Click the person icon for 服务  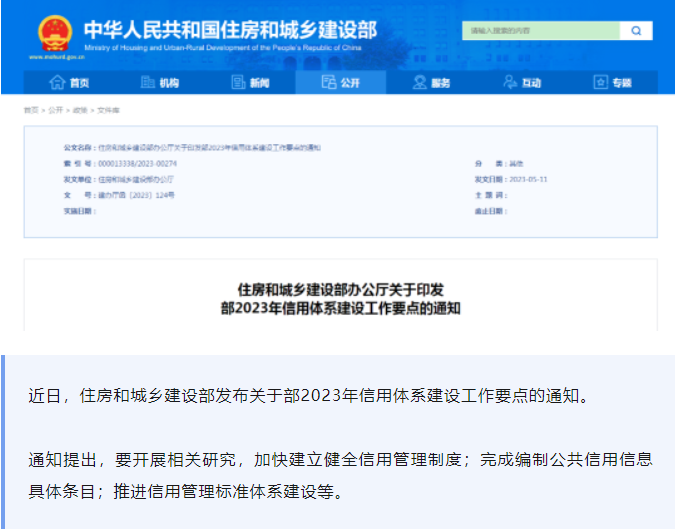[x=421, y=83]
